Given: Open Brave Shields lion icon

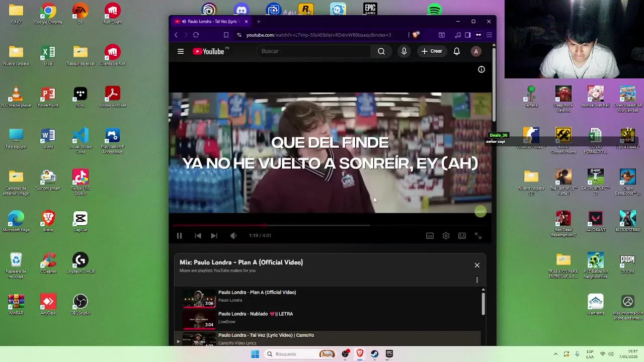Looking at the screenshot, I should [x=416, y=35].
